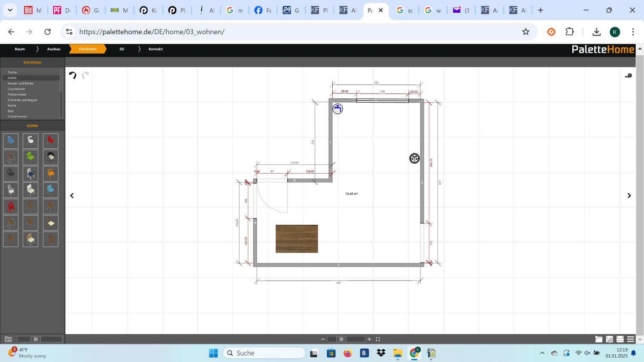Open the load project folder icon
The height and width of the screenshot is (362, 644).
click(x=599, y=339)
